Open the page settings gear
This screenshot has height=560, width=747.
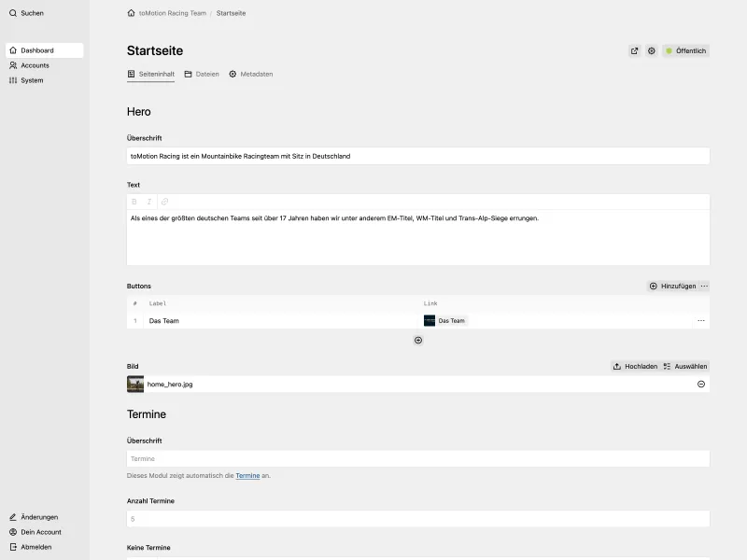pos(652,50)
